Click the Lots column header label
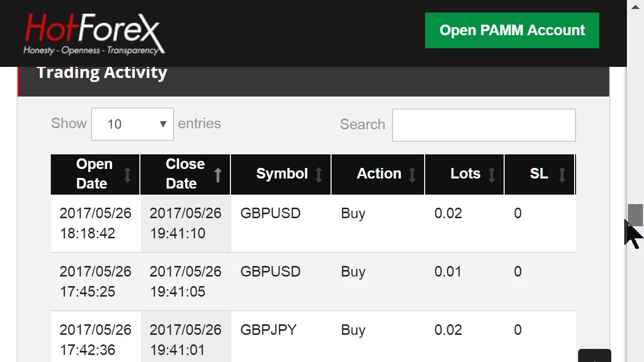The height and width of the screenshot is (362, 644). point(465,174)
